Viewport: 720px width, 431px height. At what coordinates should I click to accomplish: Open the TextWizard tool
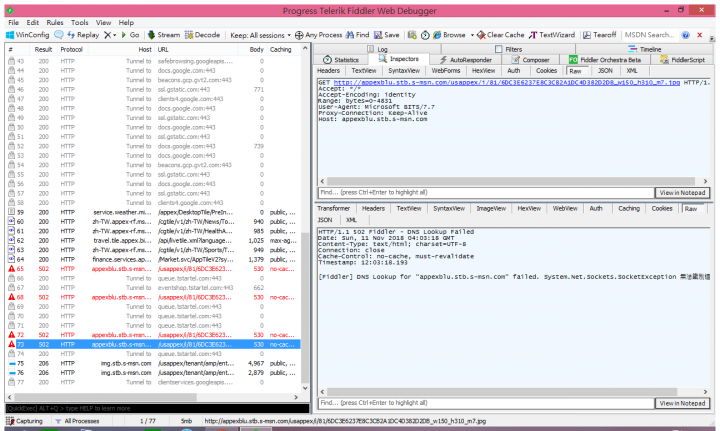[552, 35]
